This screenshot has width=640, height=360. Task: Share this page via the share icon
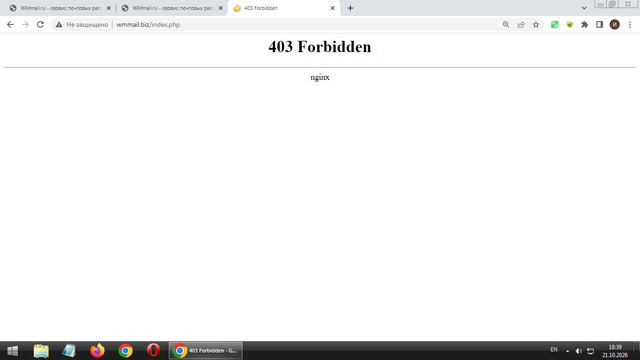point(521,24)
